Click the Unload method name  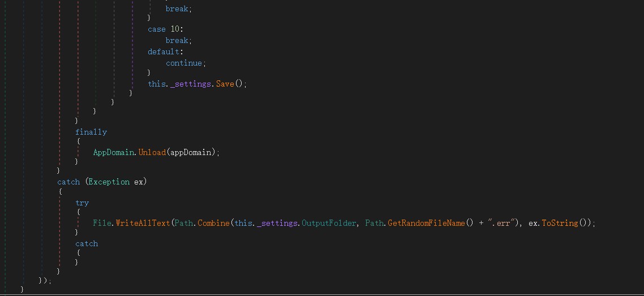(x=152, y=152)
